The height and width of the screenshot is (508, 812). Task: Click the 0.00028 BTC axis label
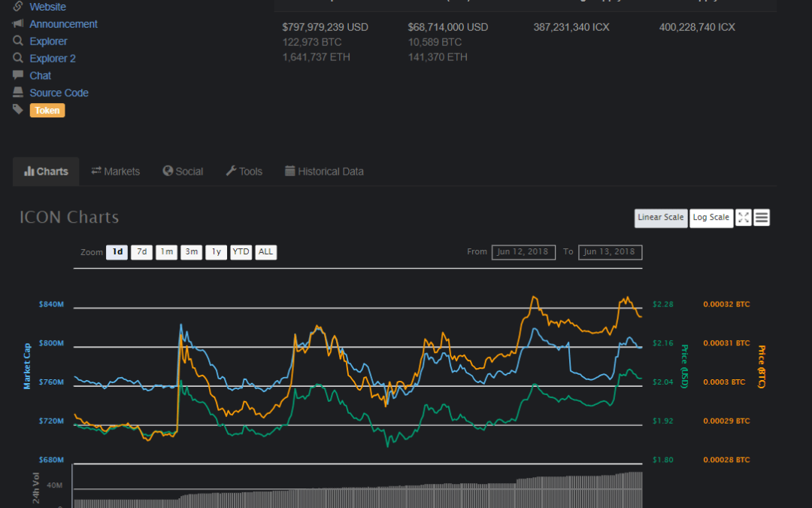(726, 460)
